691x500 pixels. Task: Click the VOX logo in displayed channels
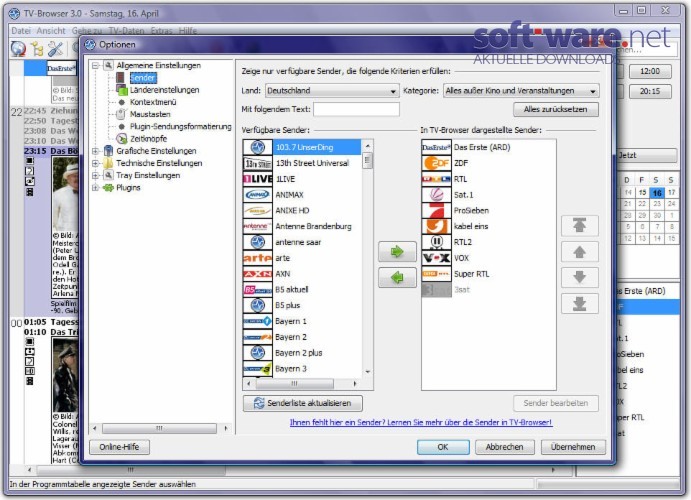click(436, 258)
